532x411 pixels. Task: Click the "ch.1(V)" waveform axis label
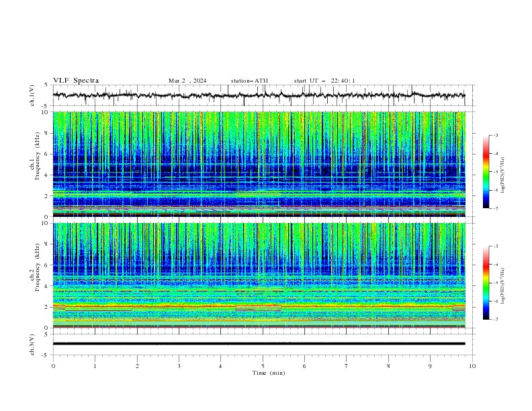32,95
